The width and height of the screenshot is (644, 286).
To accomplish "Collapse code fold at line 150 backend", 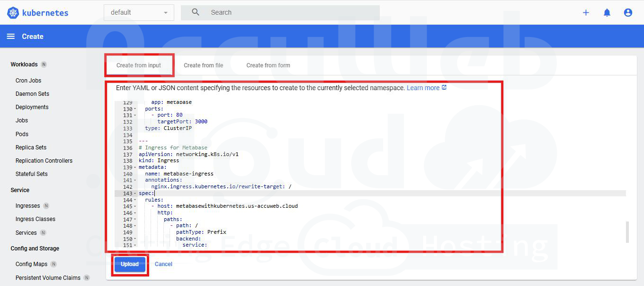I will (135, 239).
